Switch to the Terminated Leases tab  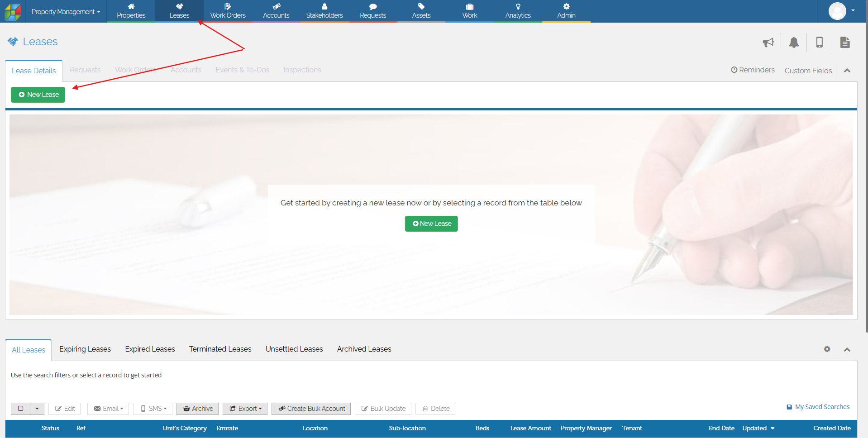pos(220,349)
